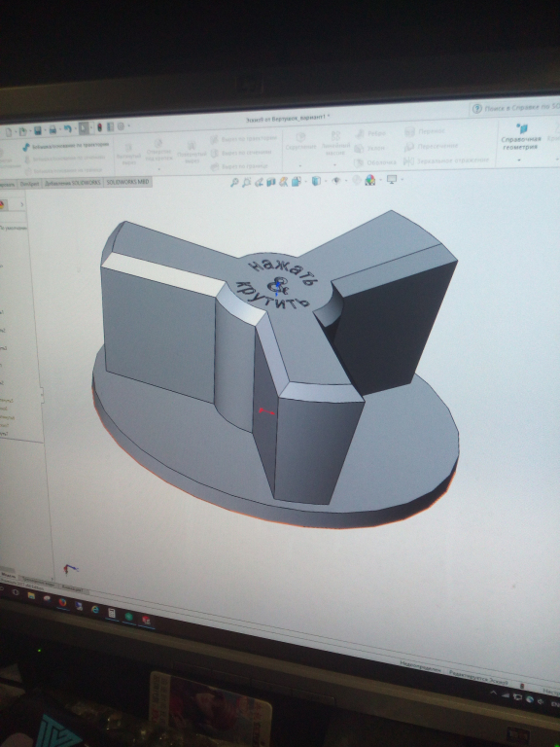Click the Пересечение (Intersect) tool
The height and width of the screenshot is (747, 560).
pos(432,146)
